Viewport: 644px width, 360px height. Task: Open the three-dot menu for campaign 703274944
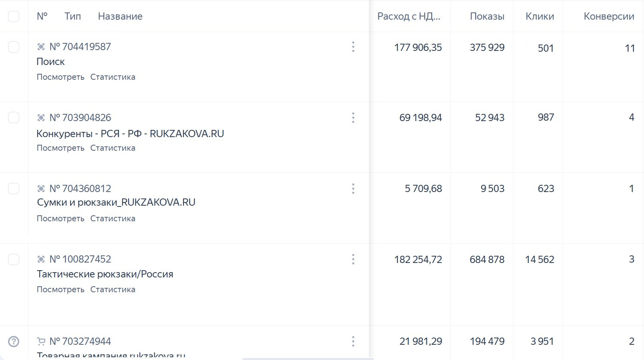coord(353,341)
